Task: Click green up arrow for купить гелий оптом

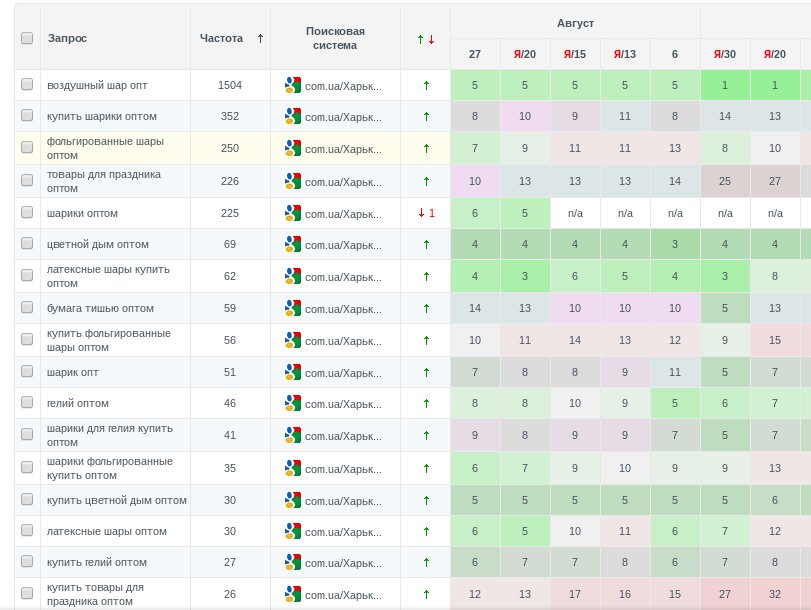Action: [426, 563]
